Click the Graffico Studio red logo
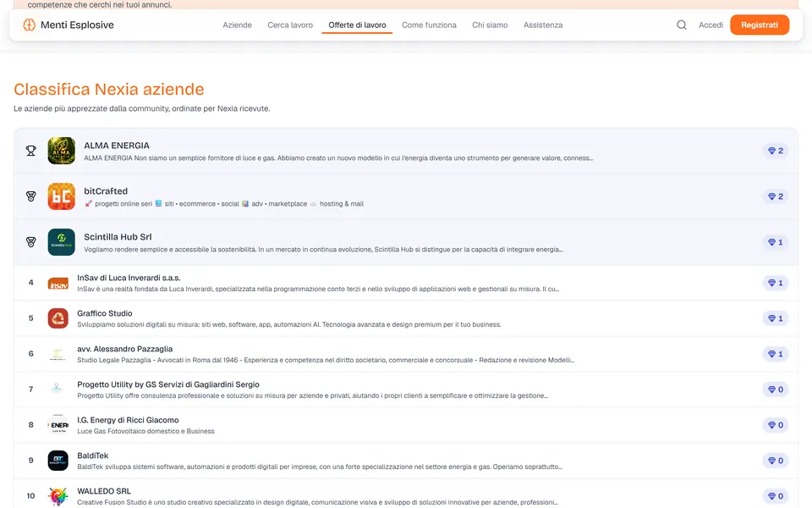 point(58,318)
